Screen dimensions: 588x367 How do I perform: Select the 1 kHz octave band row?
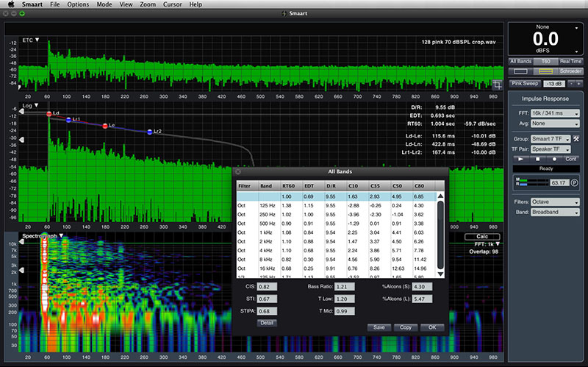[337, 232]
